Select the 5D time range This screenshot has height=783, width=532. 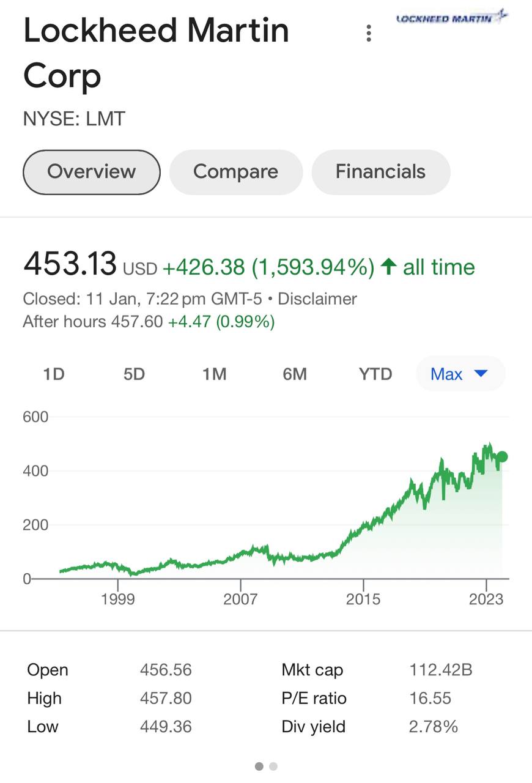(x=134, y=374)
